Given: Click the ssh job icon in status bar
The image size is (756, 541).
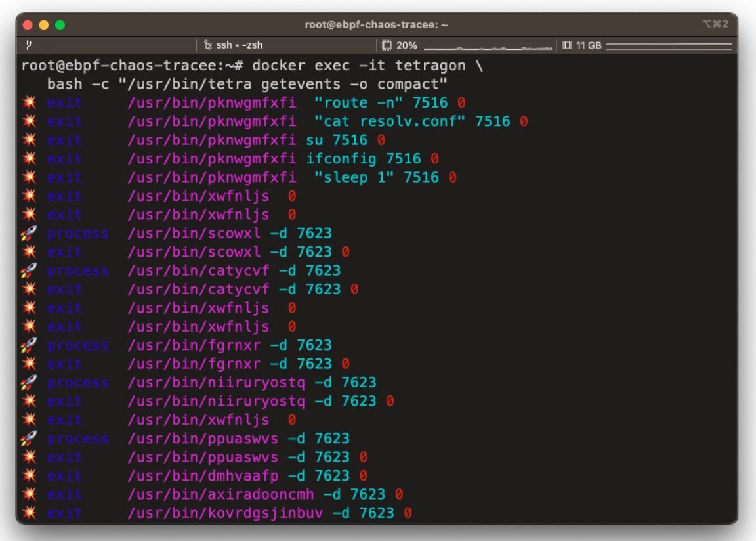Looking at the screenshot, I should tap(208, 45).
